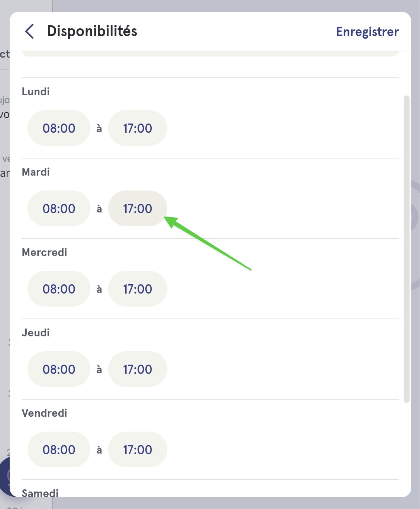This screenshot has height=509, width=420.
Task: Select Mercredi end time 17:00
Action: tap(138, 289)
